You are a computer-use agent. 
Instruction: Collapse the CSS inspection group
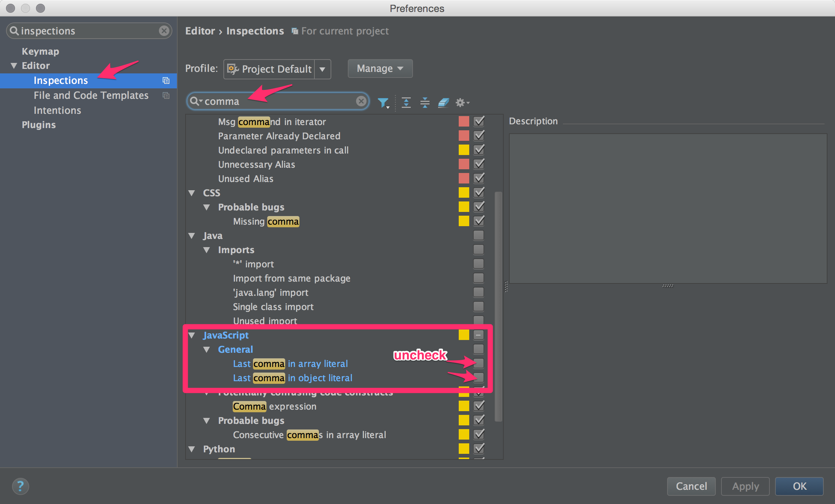(x=192, y=193)
